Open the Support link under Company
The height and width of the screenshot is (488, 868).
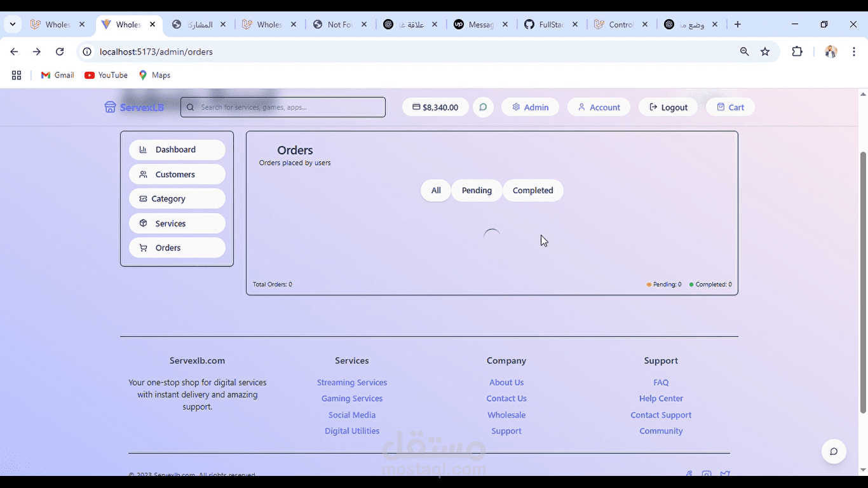[x=506, y=431]
